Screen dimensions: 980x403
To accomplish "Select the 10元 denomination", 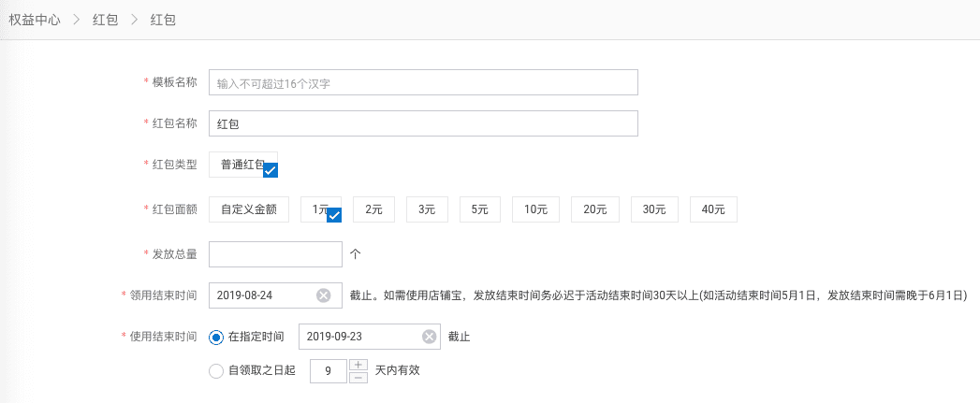I will pyautogui.click(x=535, y=209).
